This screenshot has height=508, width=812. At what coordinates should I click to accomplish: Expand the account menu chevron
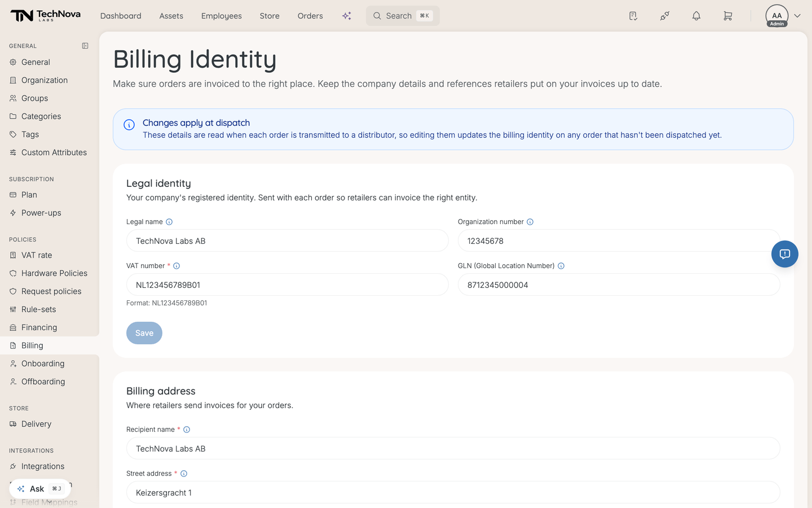797,16
